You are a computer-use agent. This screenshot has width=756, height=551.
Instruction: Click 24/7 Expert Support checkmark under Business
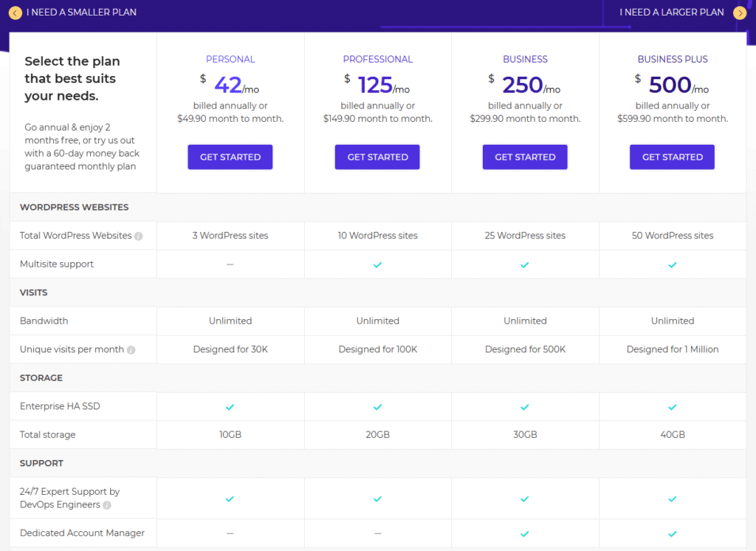(x=525, y=499)
